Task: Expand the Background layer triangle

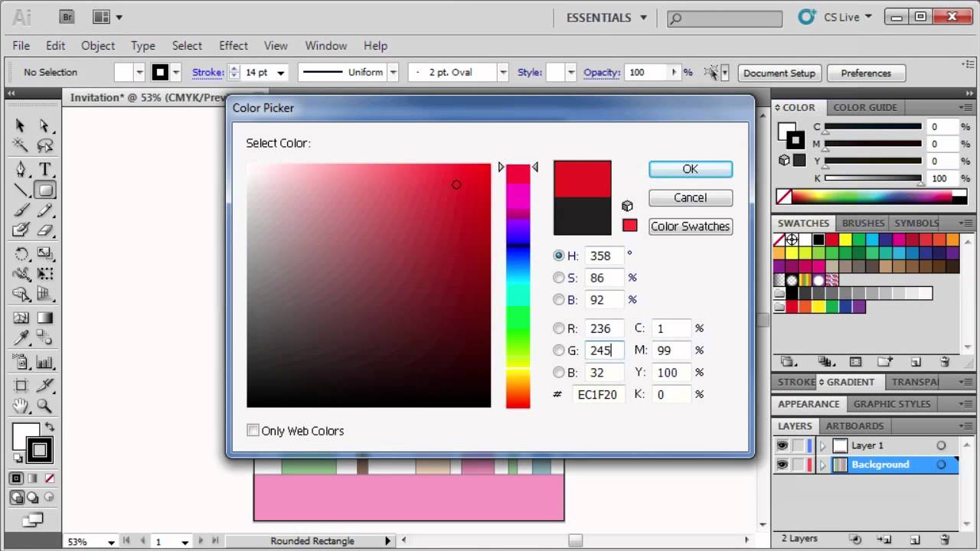Action: [x=823, y=465]
